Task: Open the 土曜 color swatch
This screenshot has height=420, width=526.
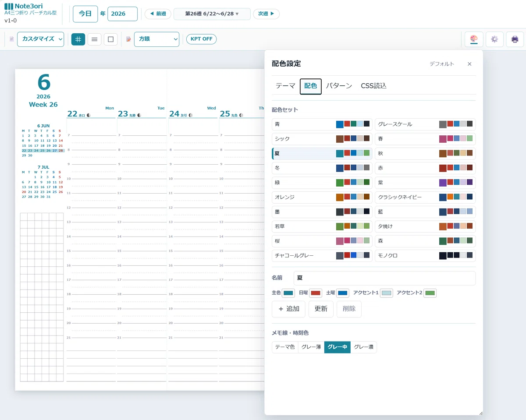Action: click(x=343, y=293)
